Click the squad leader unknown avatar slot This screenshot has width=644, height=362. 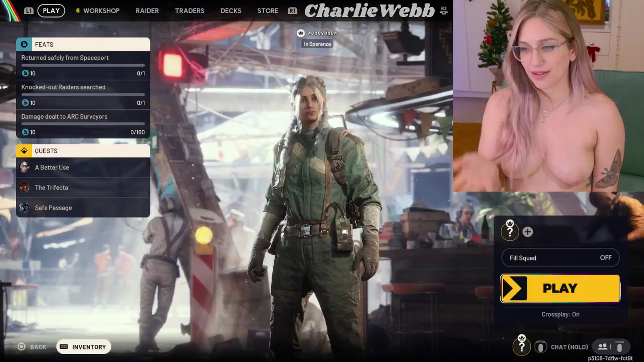coord(510,231)
